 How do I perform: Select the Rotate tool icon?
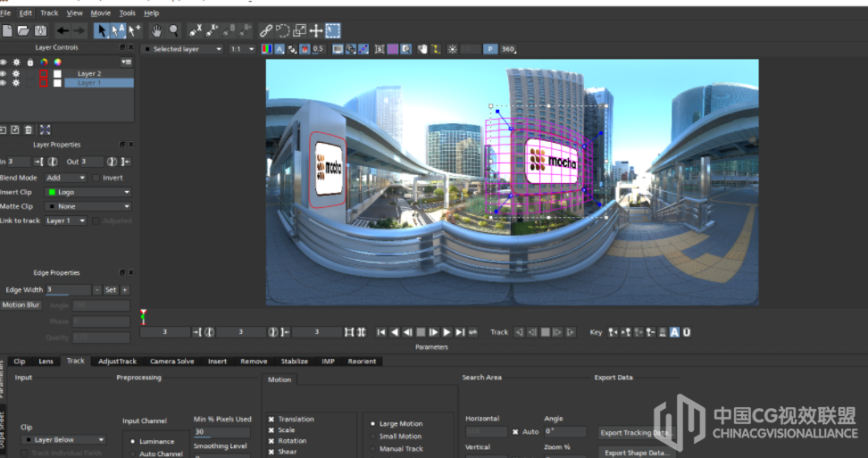tap(282, 30)
